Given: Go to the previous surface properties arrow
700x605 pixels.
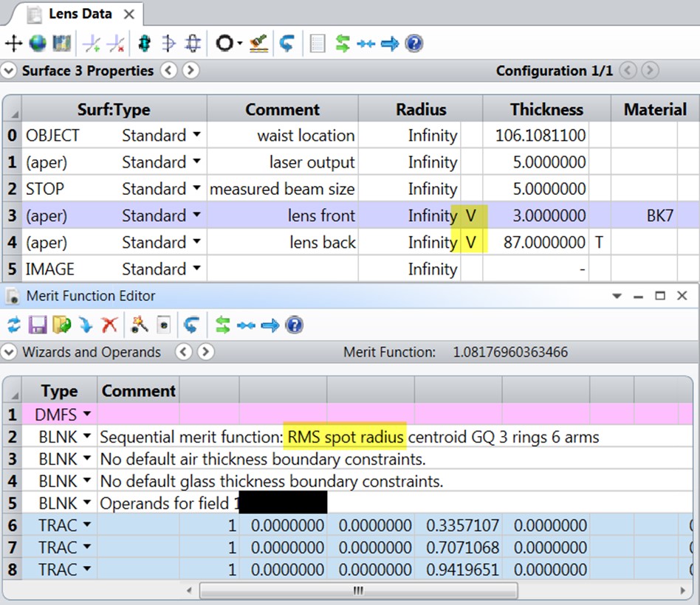Looking at the screenshot, I should (168, 71).
